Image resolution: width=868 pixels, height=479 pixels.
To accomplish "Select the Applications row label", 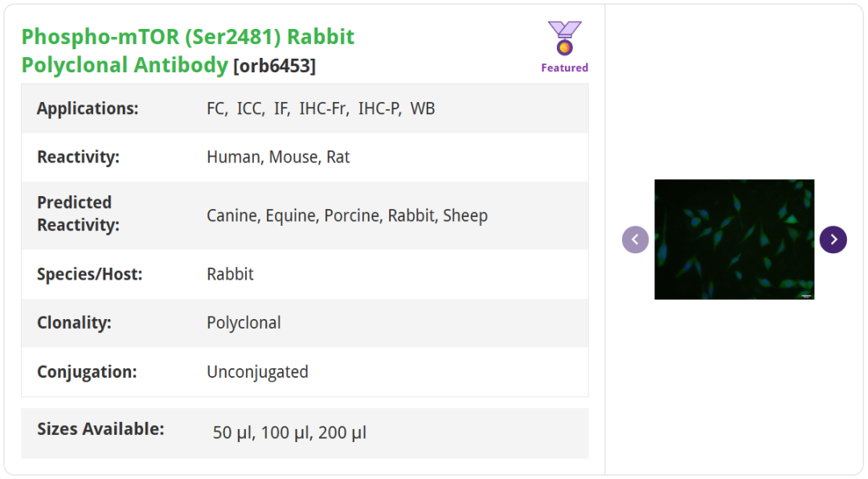I will pos(88,108).
